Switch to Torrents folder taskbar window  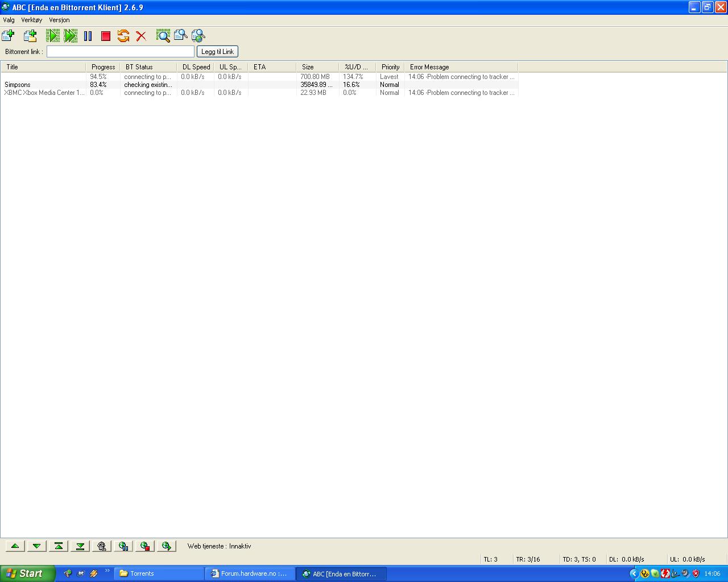click(x=159, y=573)
